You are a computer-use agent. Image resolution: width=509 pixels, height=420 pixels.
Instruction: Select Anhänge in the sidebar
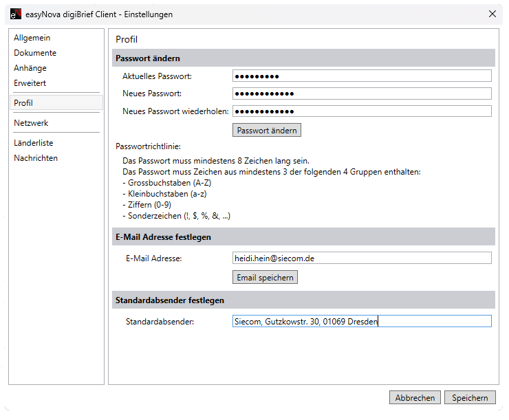pos(30,68)
